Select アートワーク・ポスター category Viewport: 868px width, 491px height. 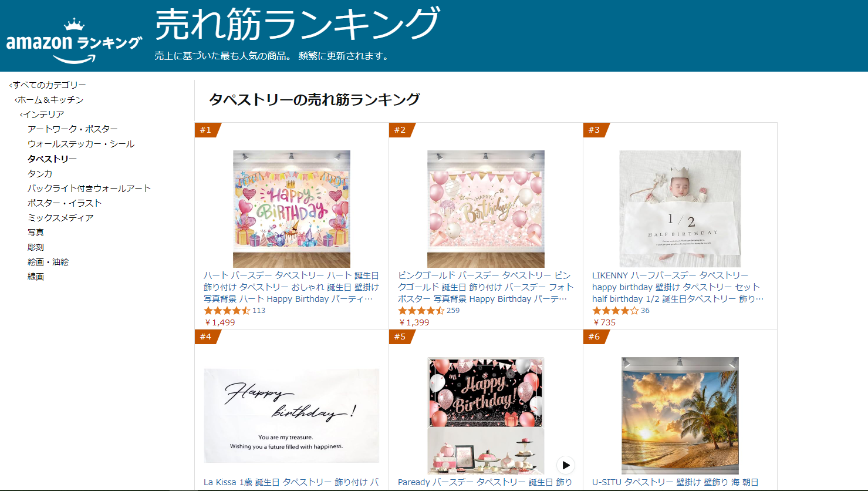[x=73, y=129]
